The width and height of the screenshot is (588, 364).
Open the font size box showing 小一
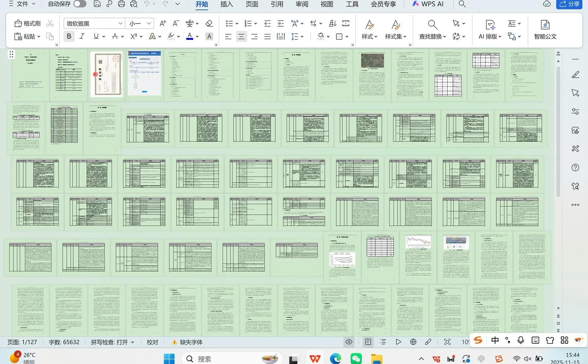[x=140, y=23]
